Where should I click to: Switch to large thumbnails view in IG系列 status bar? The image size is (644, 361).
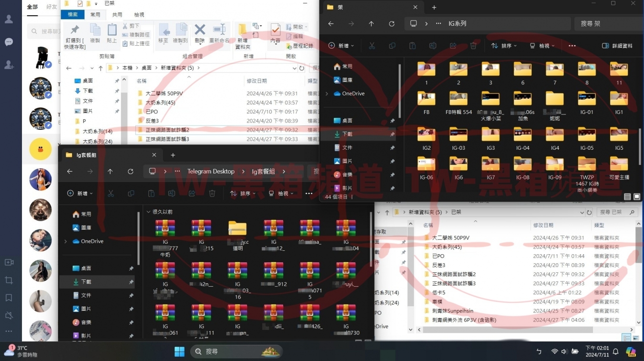pos(636,196)
